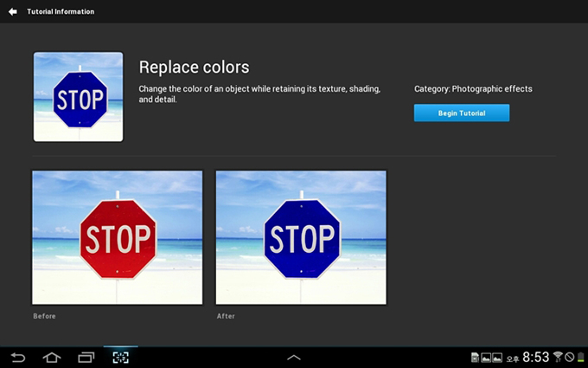
Task: Click the 8:53 clock
Action: 536,357
